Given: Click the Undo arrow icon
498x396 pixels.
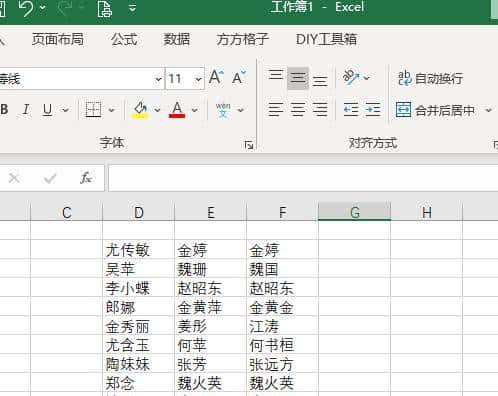Looking at the screenshot, I should pyautogui.click(x=26, y=8).
